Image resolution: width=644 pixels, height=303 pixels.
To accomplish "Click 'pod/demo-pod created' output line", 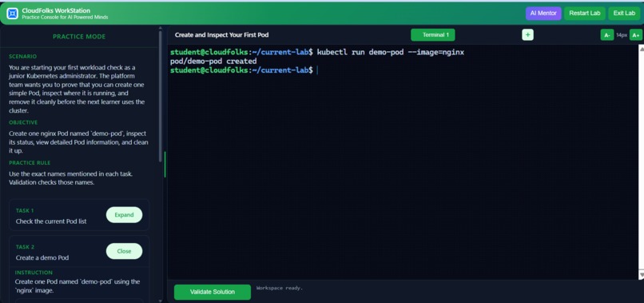I will [x=213, y=62].
